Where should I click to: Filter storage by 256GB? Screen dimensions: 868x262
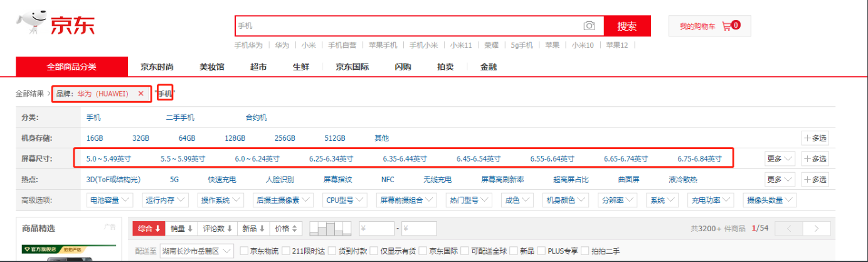pyautogui.click(x=285, y=138)
